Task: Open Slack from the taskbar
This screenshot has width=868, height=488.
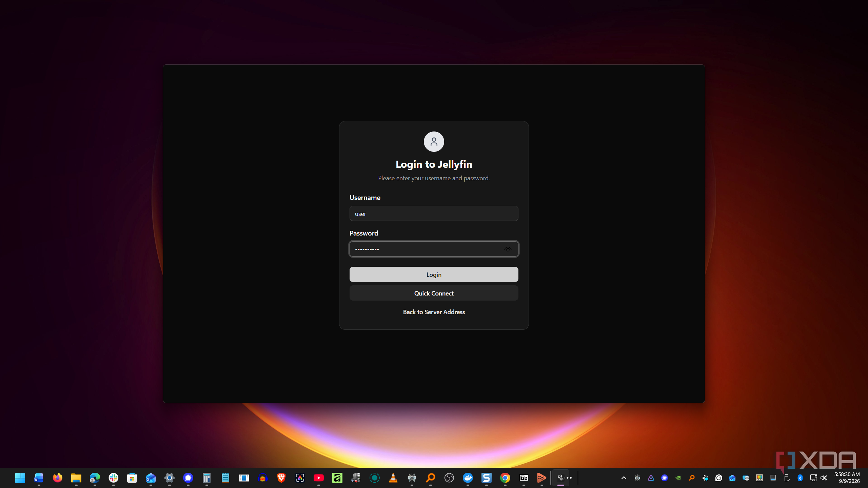Action: coord(114,478)
